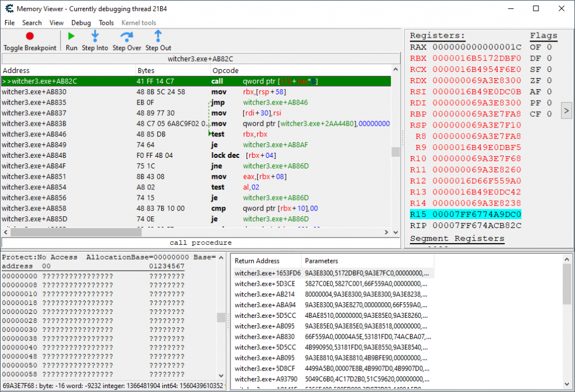575x392 pixels.
Task: Click the Step Out icon
Action: [158, 37]
